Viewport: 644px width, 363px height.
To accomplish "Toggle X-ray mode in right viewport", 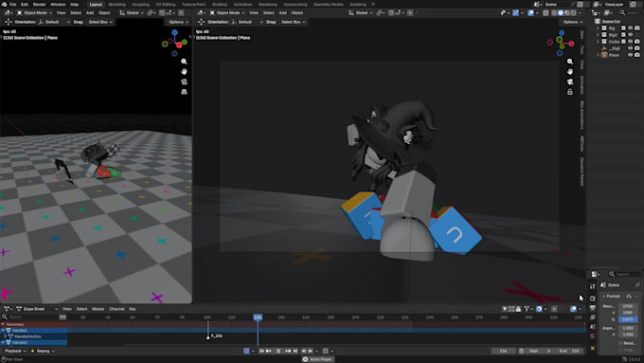I will pyautogui.click(x=546, y=12).
